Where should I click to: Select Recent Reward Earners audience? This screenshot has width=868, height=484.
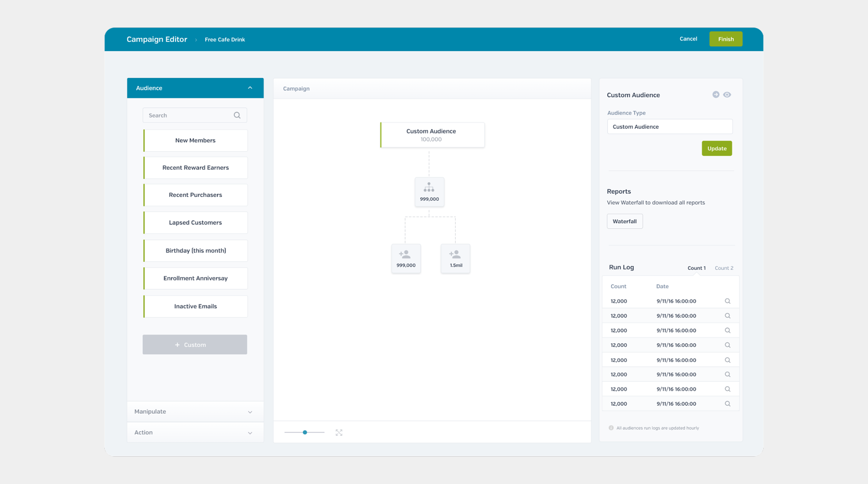[x=195, y=168]
